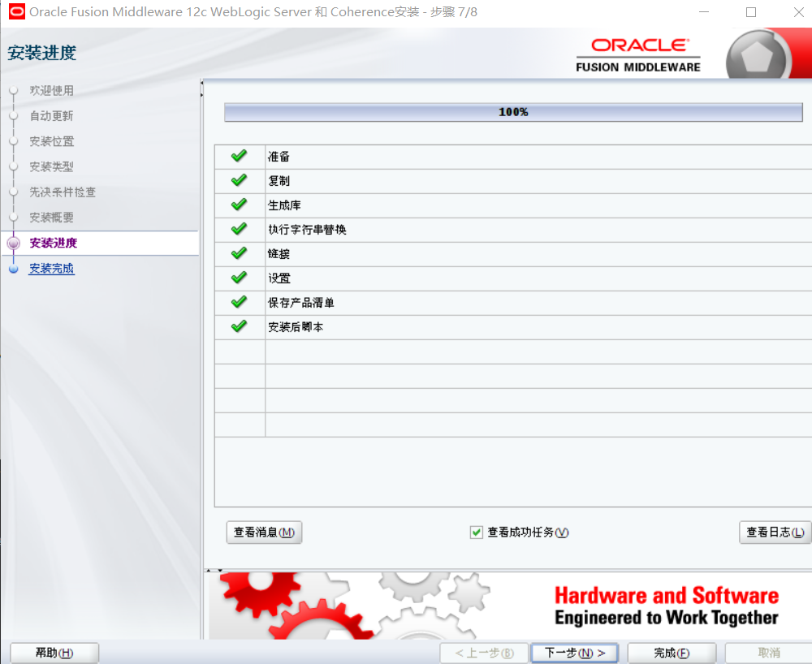Image resolution: width=812 pixels, height=664 pixels.
Task: Click the 100% progress bar
Action: 513,112
